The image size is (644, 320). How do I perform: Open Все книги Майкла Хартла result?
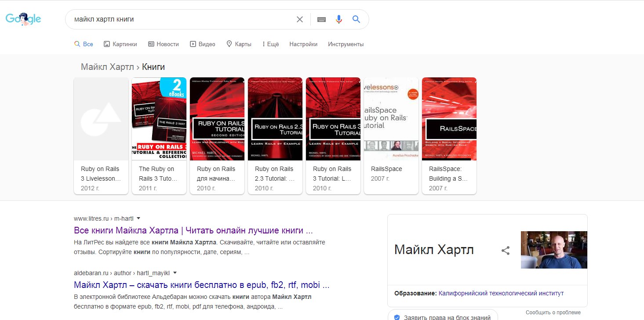click(x=193, y=231)
